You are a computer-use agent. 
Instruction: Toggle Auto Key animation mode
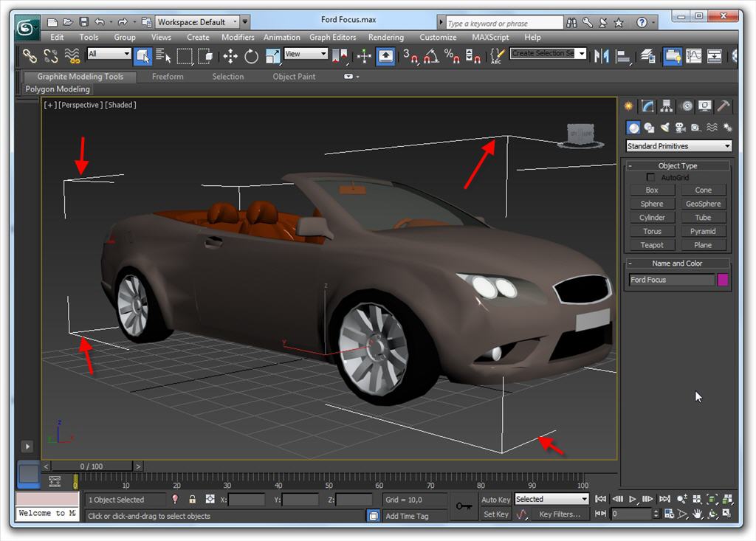(495, 500)
